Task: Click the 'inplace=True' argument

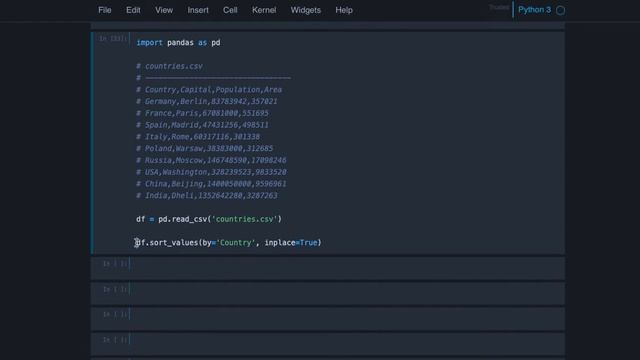Action: [291, 243]
